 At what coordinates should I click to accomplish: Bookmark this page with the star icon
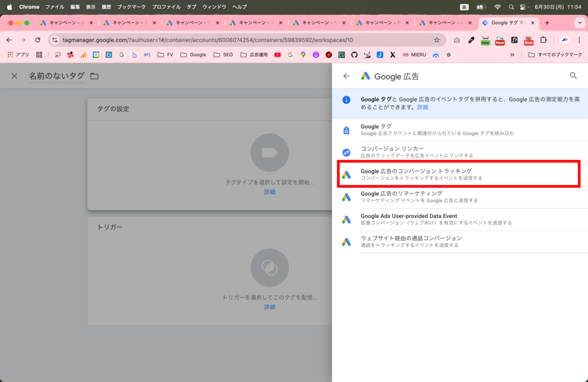[x=436, y=40]
